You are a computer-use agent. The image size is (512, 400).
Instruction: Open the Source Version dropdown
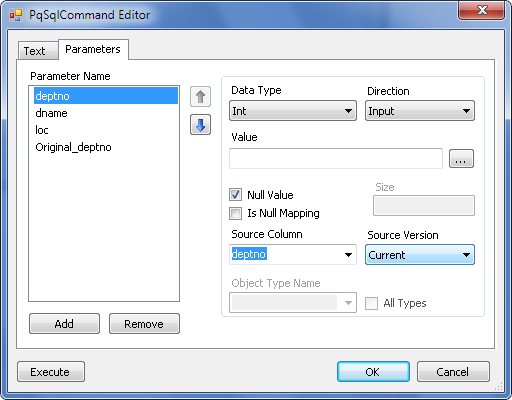420,255
